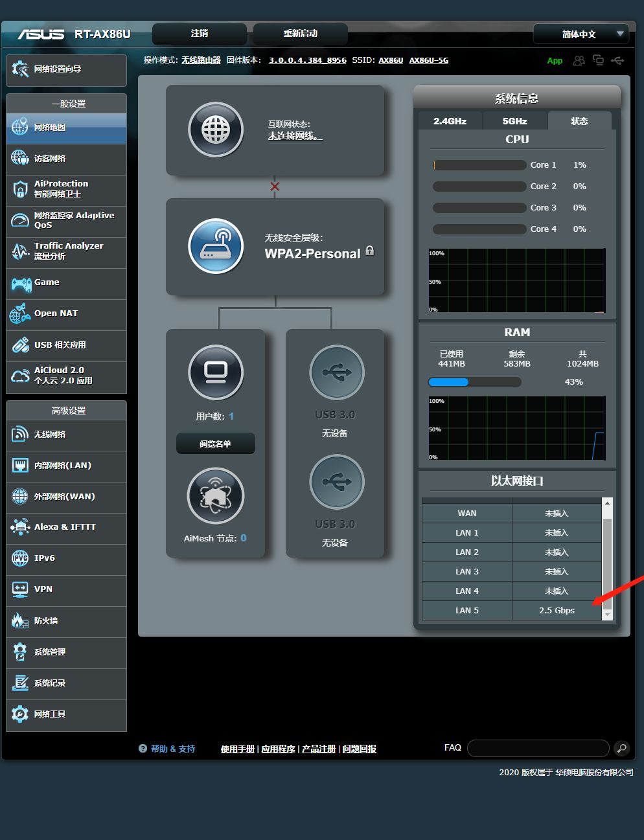Open AiCloud 2.0 cloud icon
The width and height of the screenshot is (644, 840).
(x=19, y=376)
